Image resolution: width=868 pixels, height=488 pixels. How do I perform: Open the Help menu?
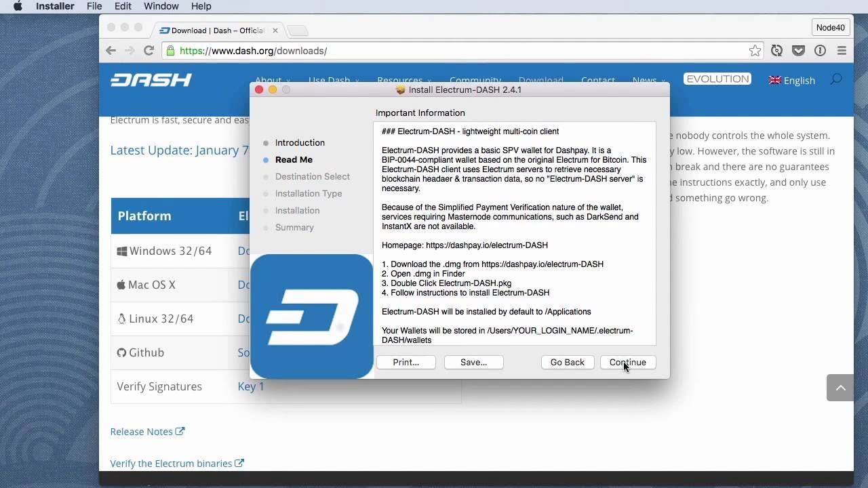201,6
